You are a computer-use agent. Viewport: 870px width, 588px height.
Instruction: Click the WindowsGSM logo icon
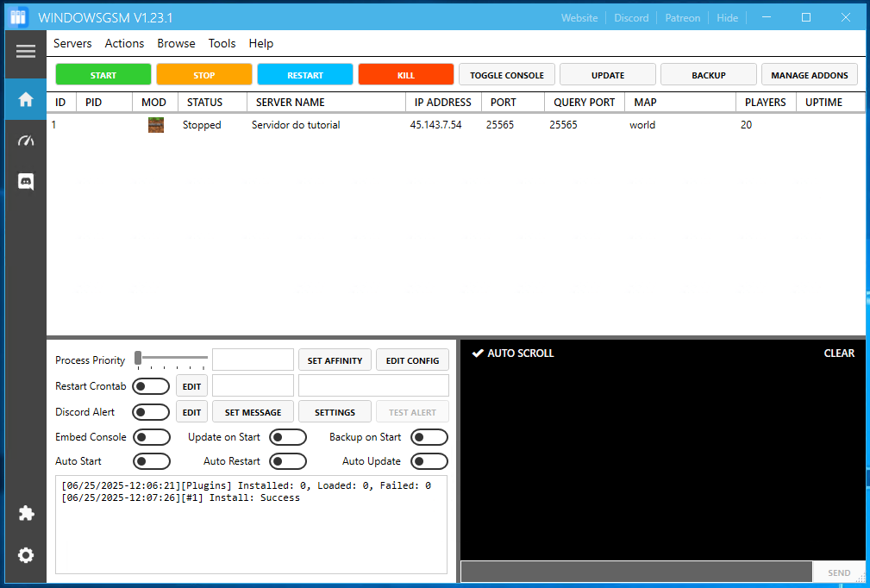click(x=19, y=17)
